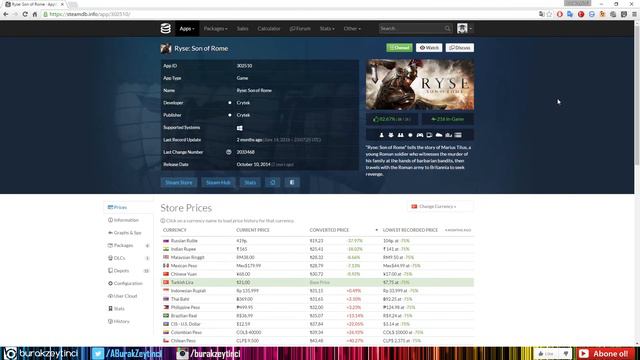Click the Chinese Yuan currency name

[x=184, y=274]
